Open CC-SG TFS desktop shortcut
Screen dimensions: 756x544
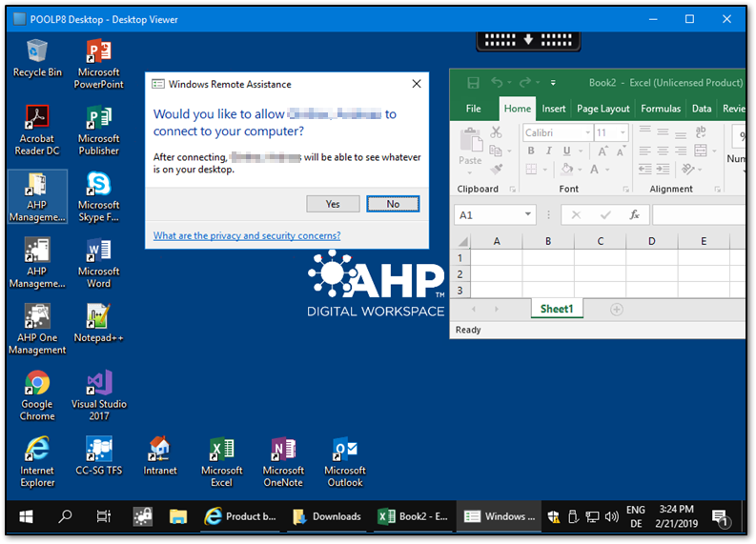(x=99, y=456)
